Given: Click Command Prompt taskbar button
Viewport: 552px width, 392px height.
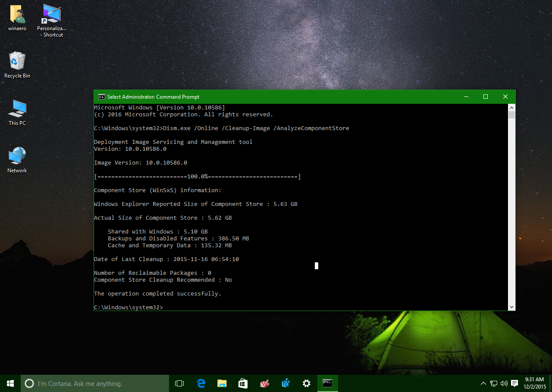Looking at the screenshot, I should 328,383.
